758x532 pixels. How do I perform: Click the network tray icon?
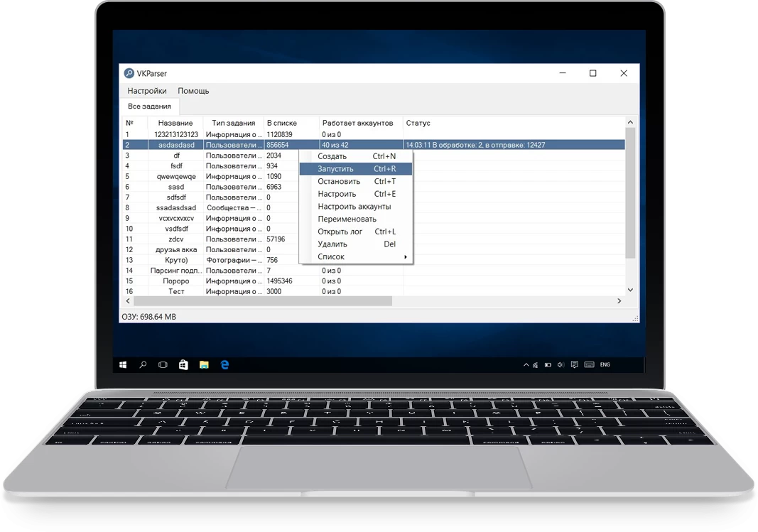[536, 365]
